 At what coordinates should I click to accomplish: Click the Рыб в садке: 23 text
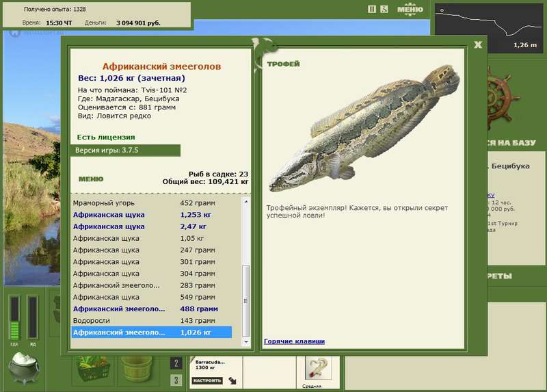[x=218, y=174]
